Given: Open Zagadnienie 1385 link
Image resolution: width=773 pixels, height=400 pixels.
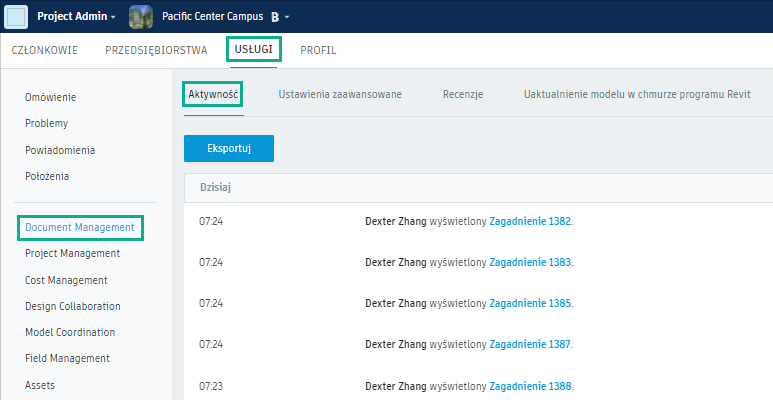Looking at the screenshot, I should [x=530, y=303].
